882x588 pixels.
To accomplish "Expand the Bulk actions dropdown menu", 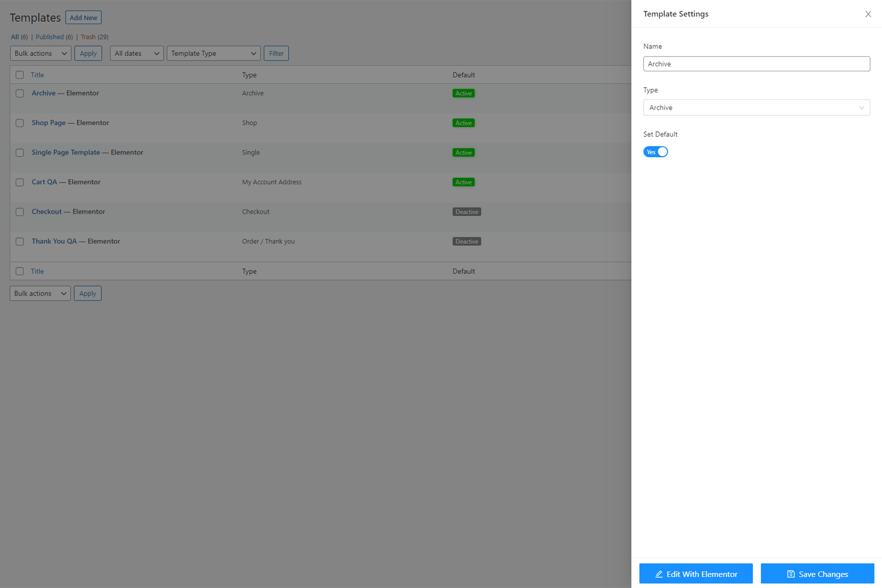I will (x=41, y=52).
